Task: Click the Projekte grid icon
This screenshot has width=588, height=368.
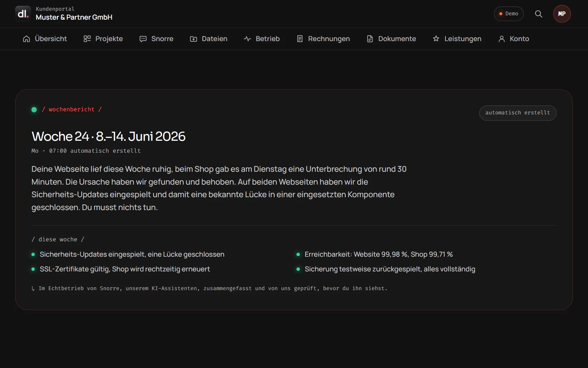Action: 87,39
